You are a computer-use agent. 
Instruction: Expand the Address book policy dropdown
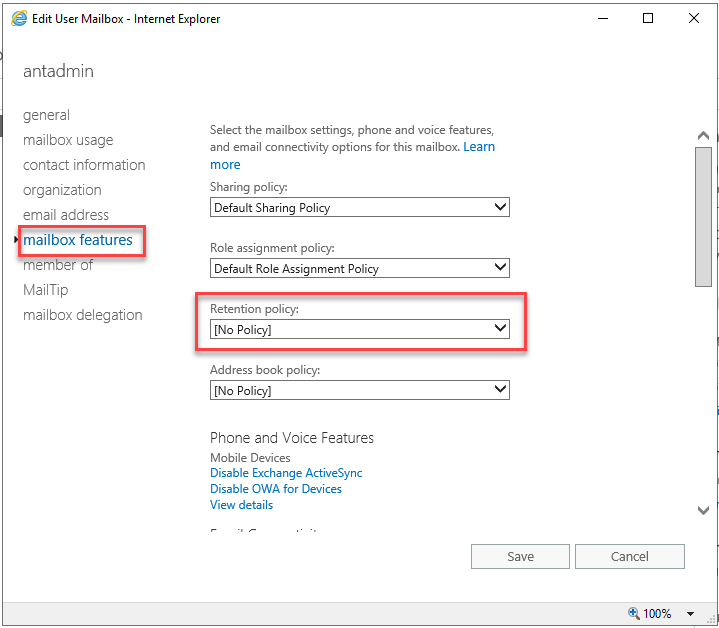pos(360,390)
